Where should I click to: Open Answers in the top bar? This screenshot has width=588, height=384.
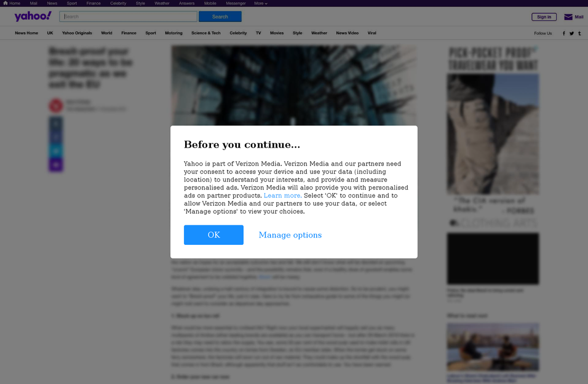coord(187,3)
